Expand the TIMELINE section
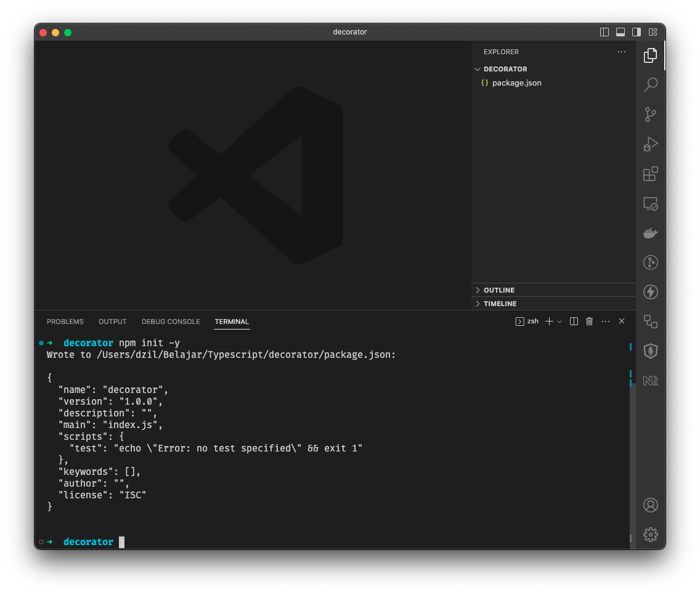This screenshot has width=700, height=595. click(x=553, y=304)
